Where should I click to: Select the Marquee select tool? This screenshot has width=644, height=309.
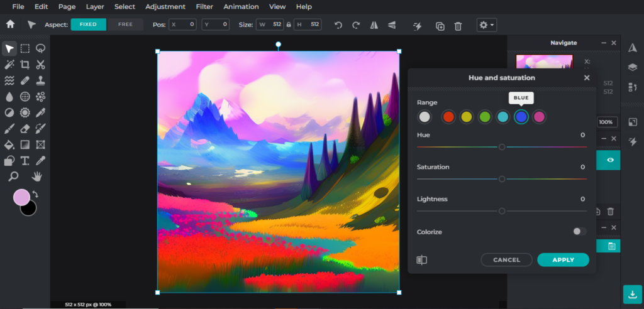[x=25, y=49]
